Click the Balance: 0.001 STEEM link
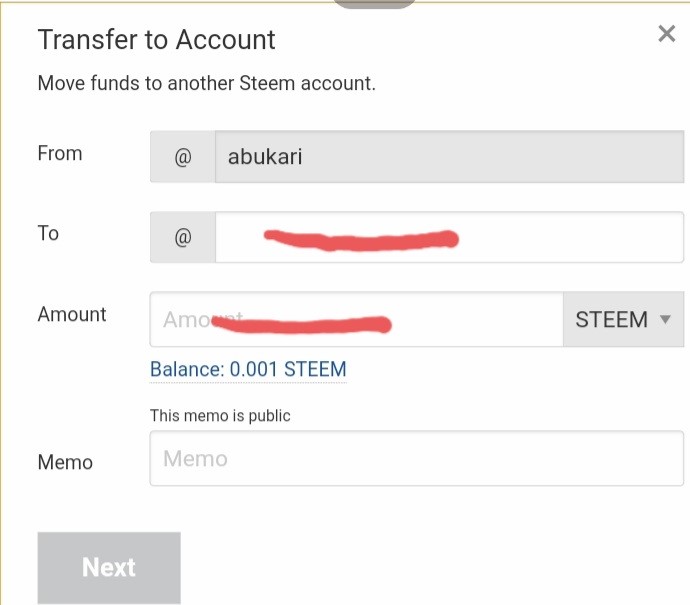Screen dimensions: 690x605 [x=248, y=369]
